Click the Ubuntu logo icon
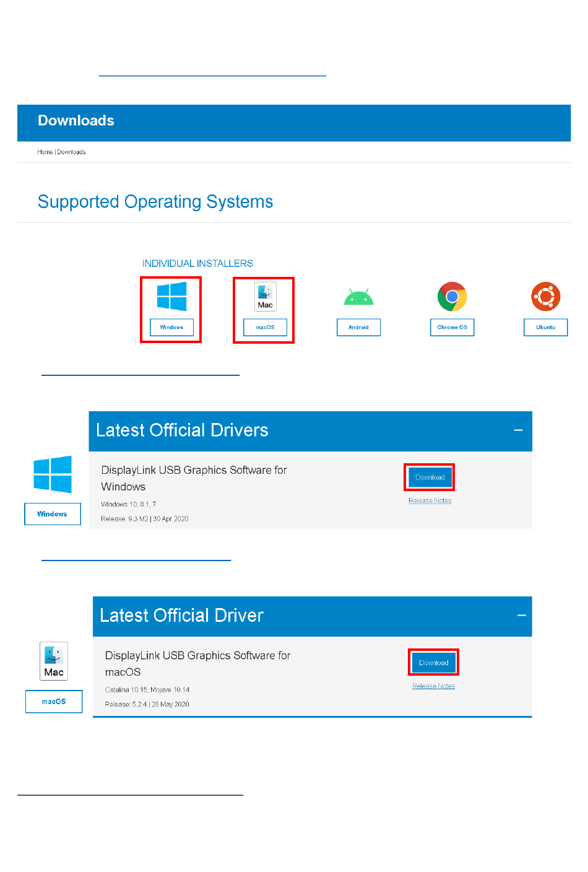Screen dimensions: 588x872 546,297
